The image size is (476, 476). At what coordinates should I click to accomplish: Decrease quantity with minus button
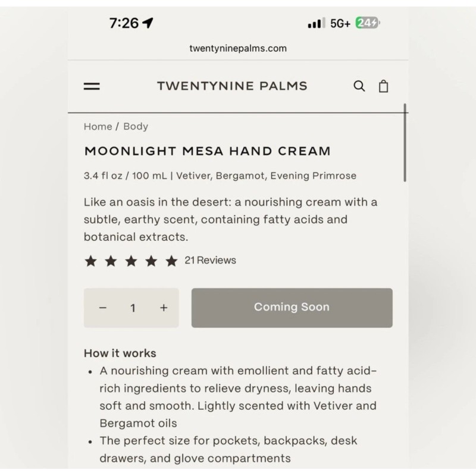coord(103,308)
